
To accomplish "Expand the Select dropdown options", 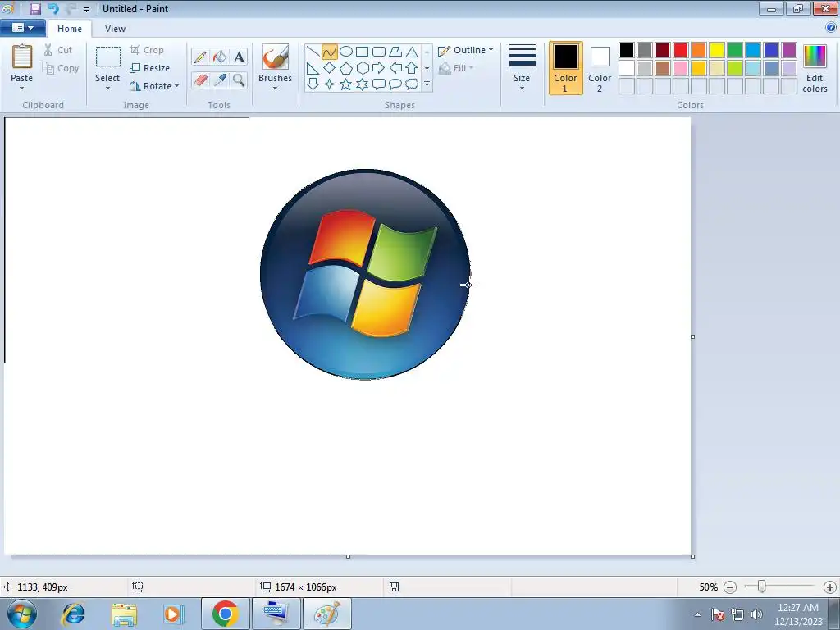I will pos(107,89).
